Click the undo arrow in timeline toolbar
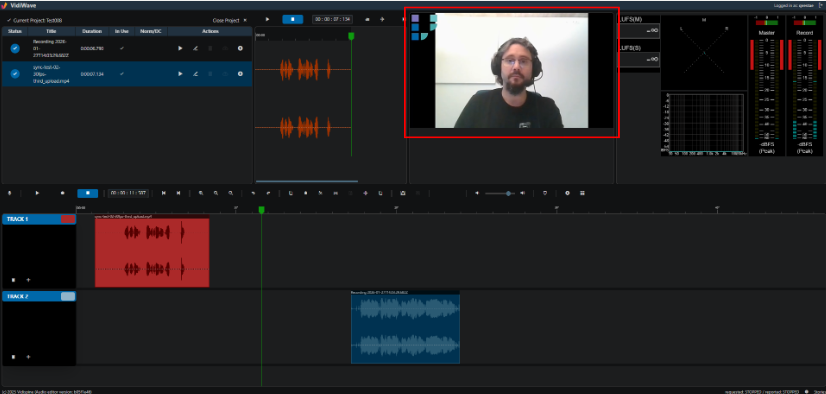This screenshot has height=394, width=826. tap(253, 193)
